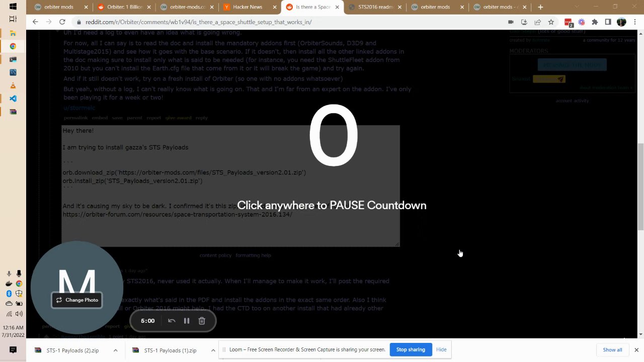The height and width of the screenshot is (362, 644).
Task: Close the Hacker News tab
Action: (274, 7)
